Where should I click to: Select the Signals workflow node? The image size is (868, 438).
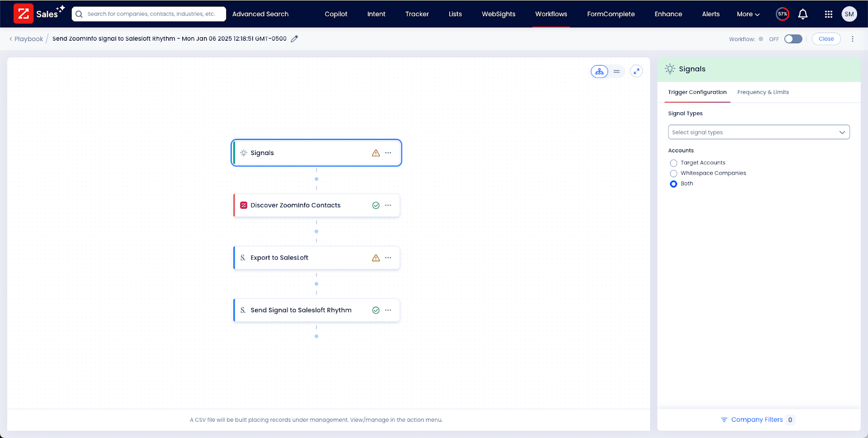pos(316,153)
